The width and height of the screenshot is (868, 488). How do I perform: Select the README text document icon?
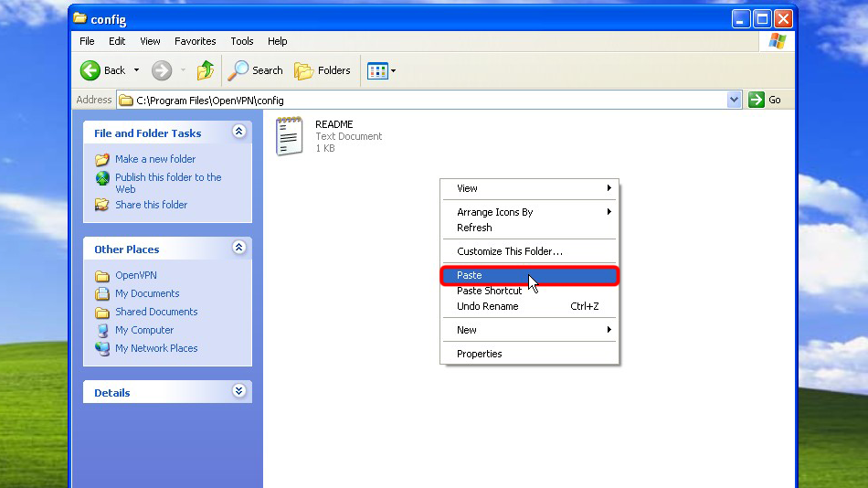(290, 136)
